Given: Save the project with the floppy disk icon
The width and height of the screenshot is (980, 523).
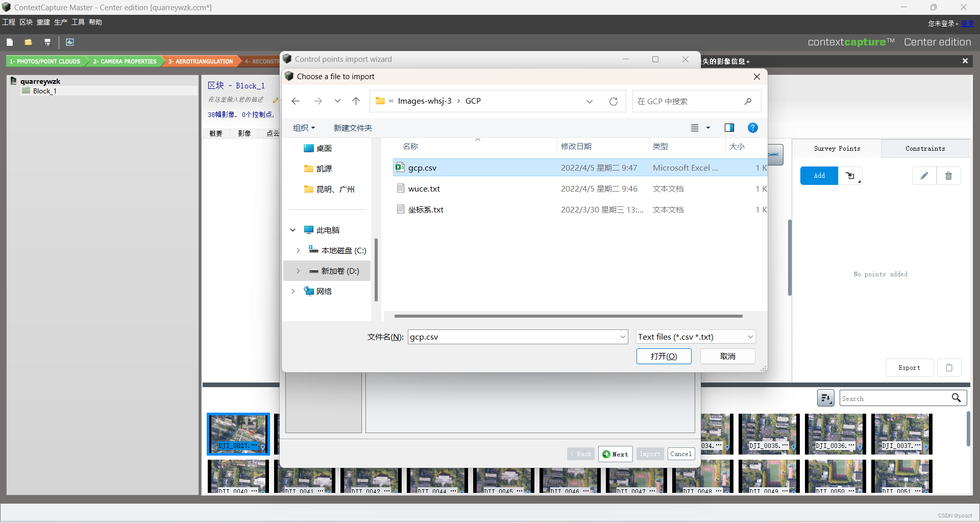Looking at the screenshot, I should (47, 42).
